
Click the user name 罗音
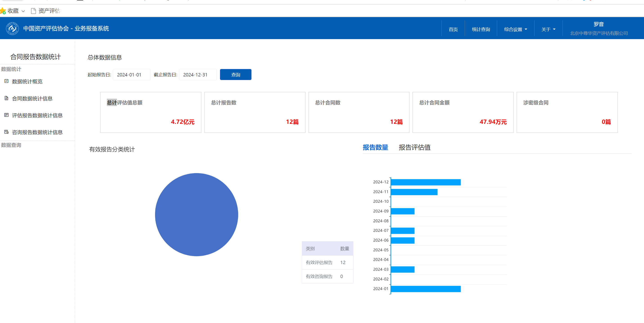599,24
